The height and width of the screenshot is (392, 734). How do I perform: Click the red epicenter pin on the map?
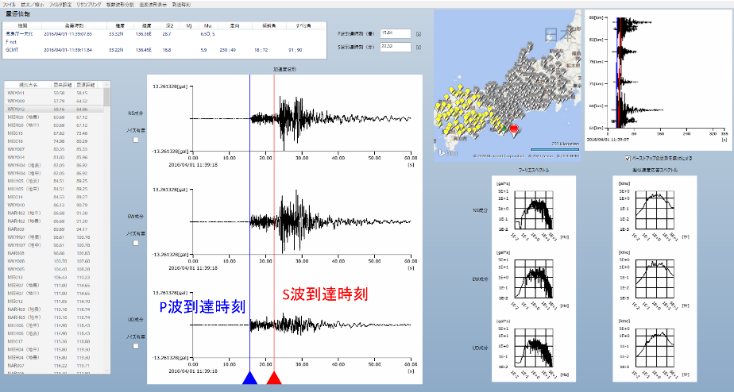pos(514,130)
